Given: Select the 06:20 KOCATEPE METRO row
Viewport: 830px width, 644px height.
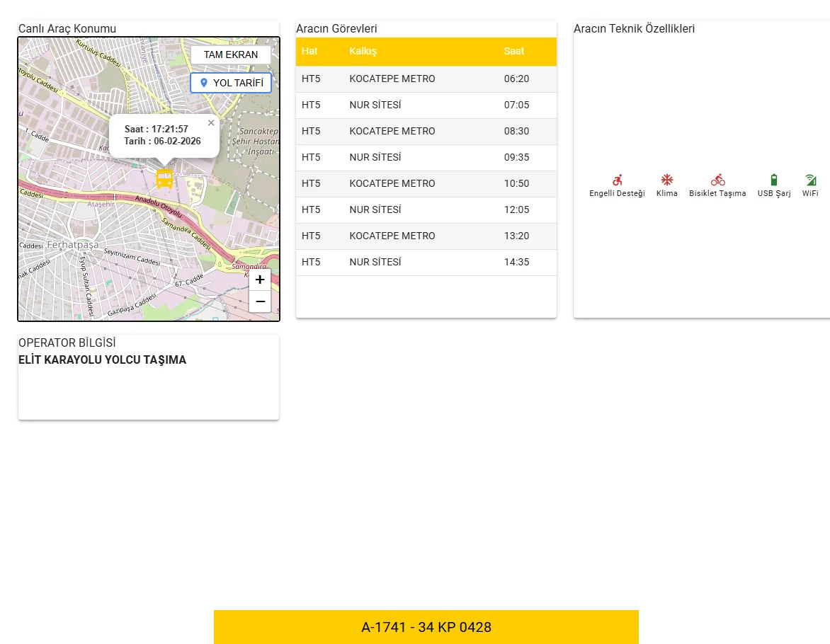Looking at the screenshot, I should coord(426,79).
